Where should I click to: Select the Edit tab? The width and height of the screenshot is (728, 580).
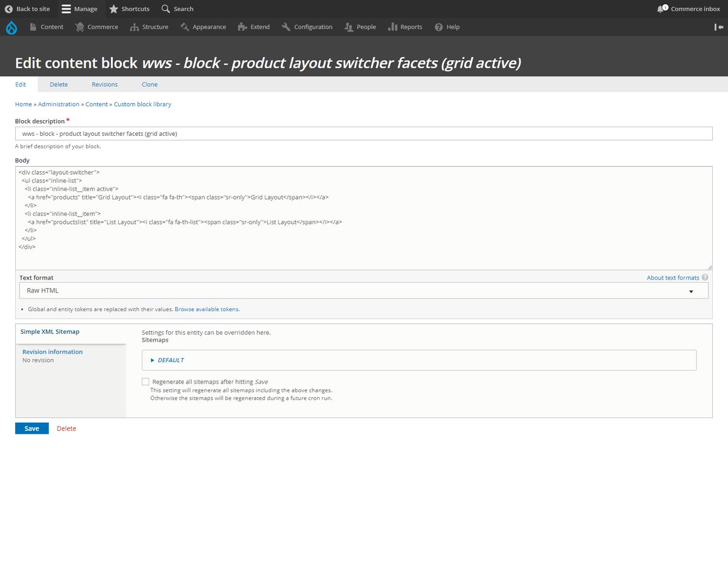(x=21, y=84)
